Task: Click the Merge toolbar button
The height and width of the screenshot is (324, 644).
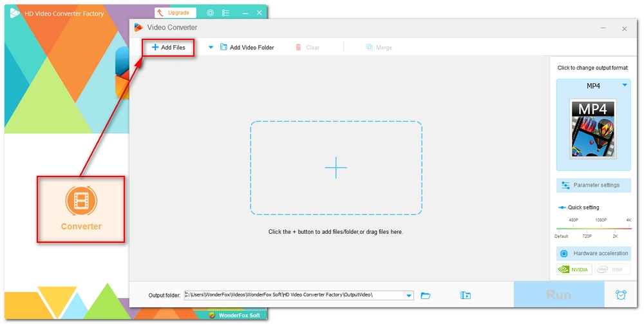Action: click(379, 47)
